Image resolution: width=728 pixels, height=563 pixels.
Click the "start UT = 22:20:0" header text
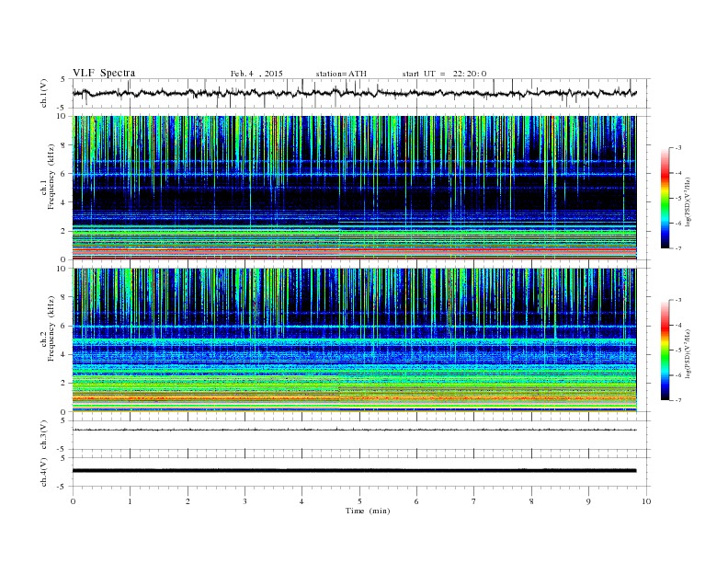click(x=444, y=74)
